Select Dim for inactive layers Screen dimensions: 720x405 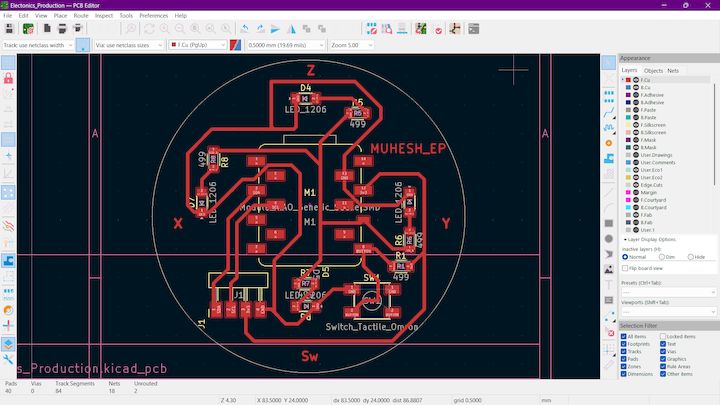tap(662, 257)
